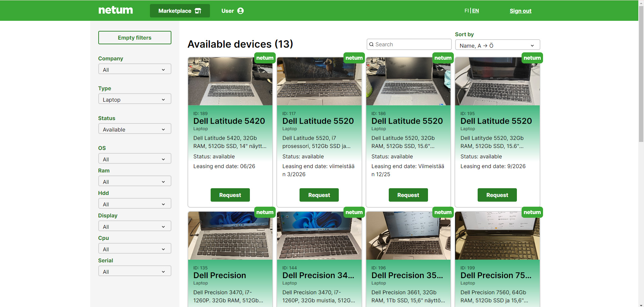Switch language to EN
This screenshot has width=644, height=307.
tap(476, 11)
